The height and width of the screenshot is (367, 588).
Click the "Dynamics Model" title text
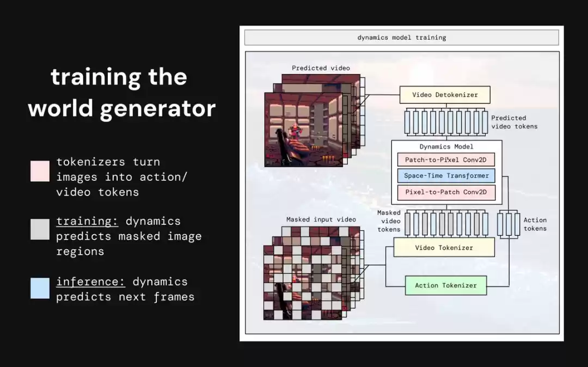(446, 146)
